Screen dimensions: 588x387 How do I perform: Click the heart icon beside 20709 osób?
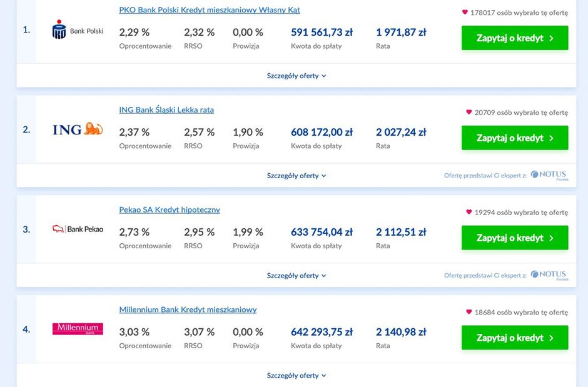click(469, 112)
